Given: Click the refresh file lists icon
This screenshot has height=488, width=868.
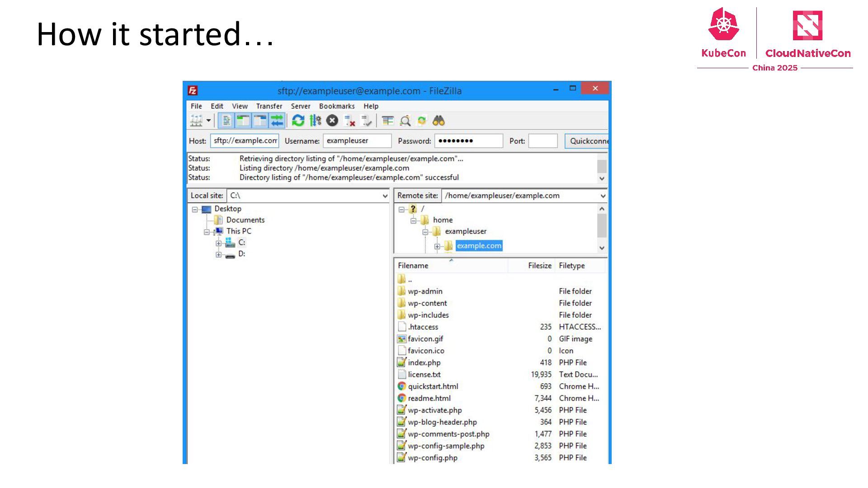Looking at the screenshot, I should (298, 121).
